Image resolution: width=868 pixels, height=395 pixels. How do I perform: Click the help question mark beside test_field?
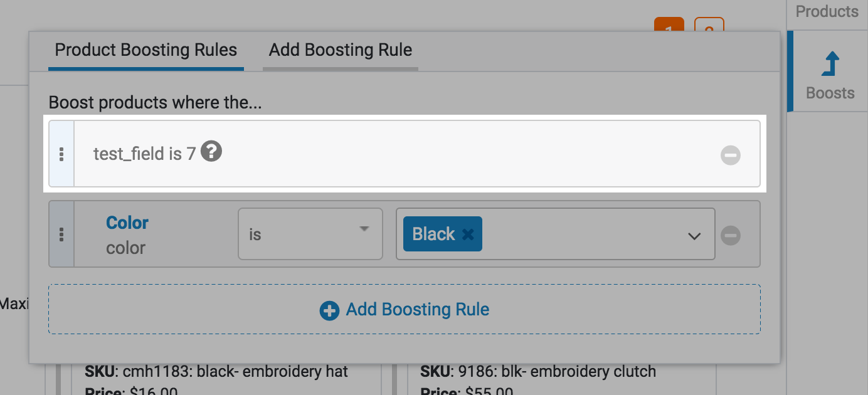coord(211,152)
